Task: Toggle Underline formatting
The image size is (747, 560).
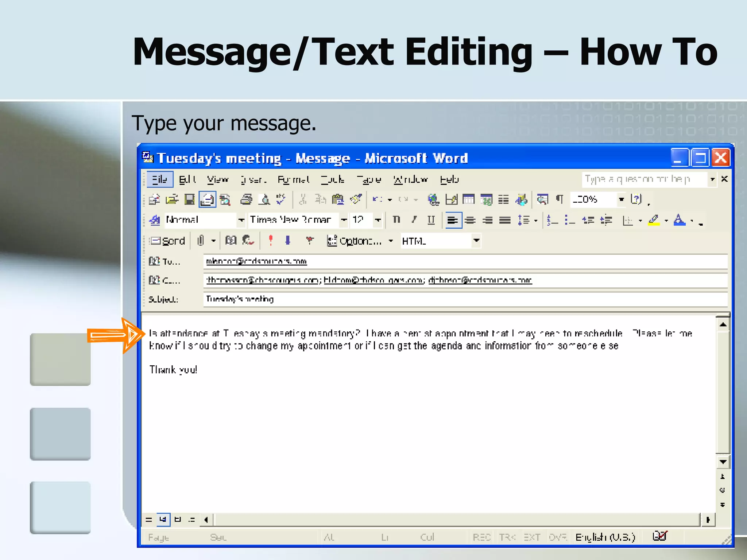Action: coord(431,220)
